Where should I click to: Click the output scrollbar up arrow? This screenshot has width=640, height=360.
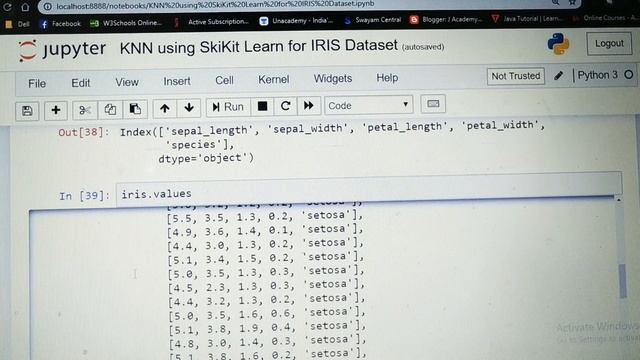coord(619,200)
